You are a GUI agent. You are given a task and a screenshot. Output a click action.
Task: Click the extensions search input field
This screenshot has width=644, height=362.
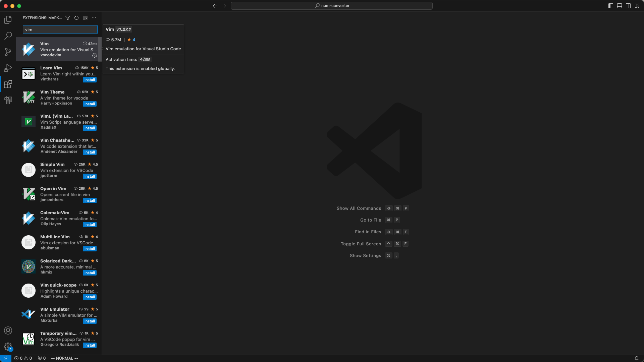pyautogui.click(x=60, y=29)
